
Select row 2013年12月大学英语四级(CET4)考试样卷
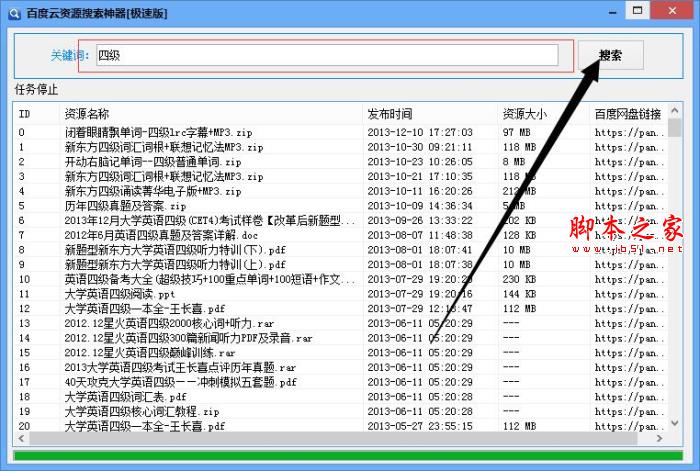[341, 221]
